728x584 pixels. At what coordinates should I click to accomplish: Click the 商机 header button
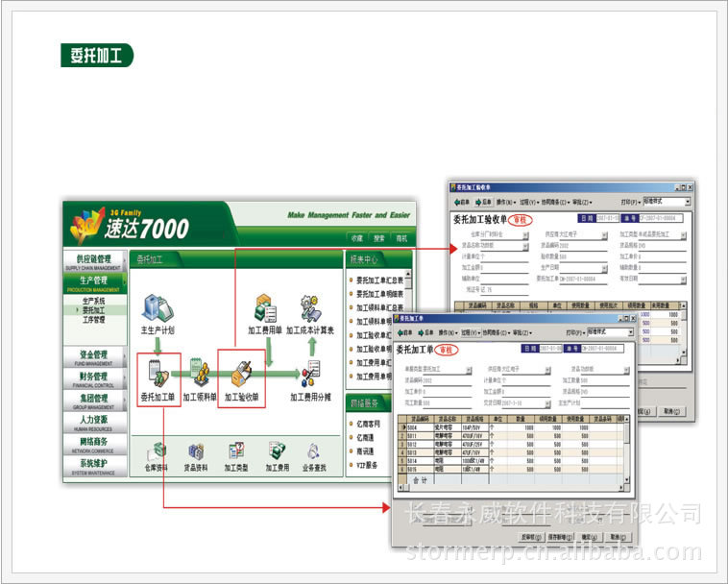tap(401, 238)
